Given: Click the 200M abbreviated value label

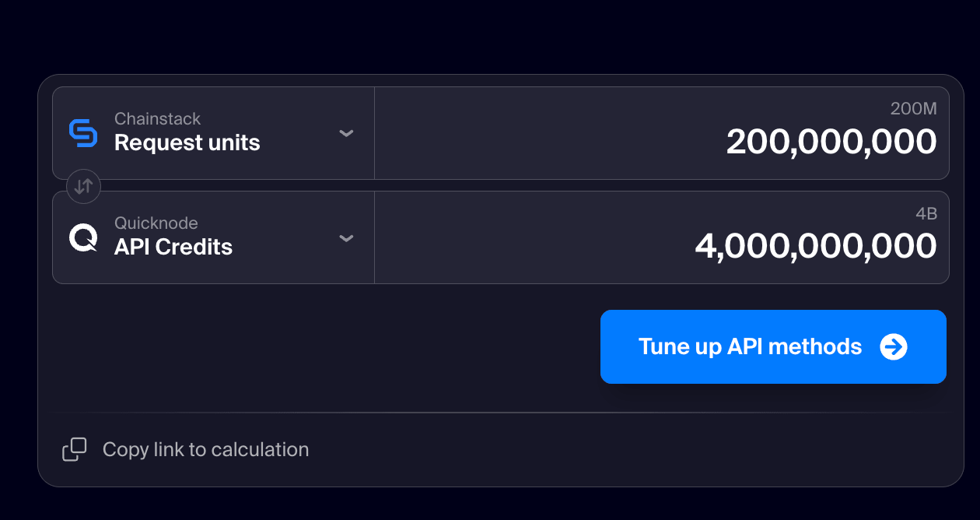Looking at the screenshot, I should tap(913, 109).
